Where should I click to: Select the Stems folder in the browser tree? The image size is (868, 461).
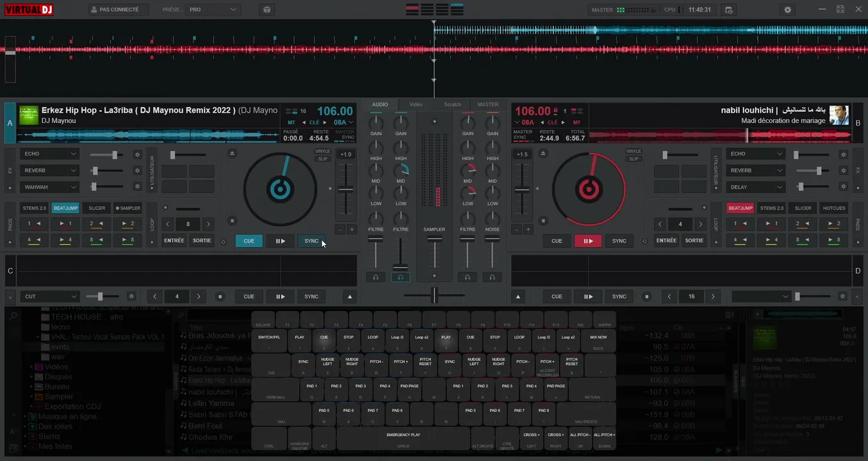(49, 437)
